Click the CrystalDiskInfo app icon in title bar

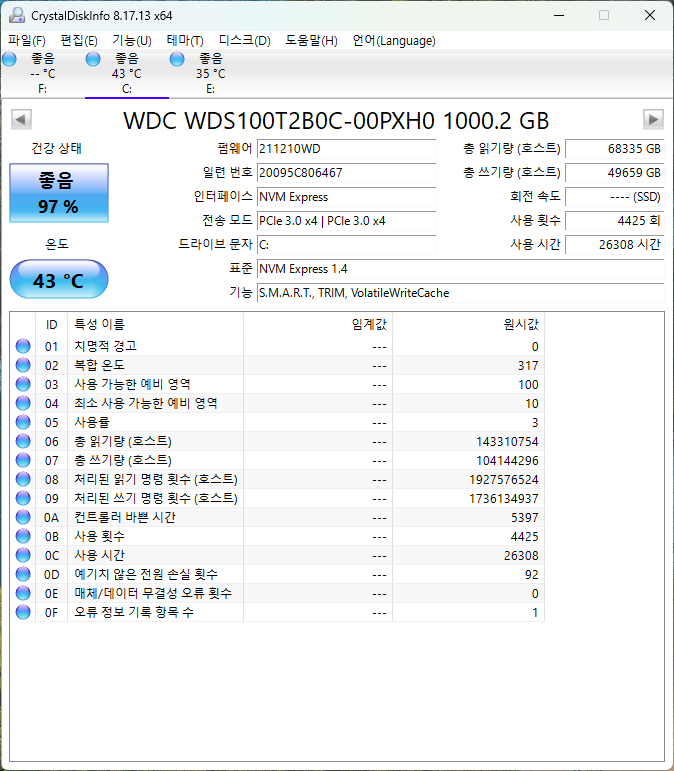coord(17,16)
